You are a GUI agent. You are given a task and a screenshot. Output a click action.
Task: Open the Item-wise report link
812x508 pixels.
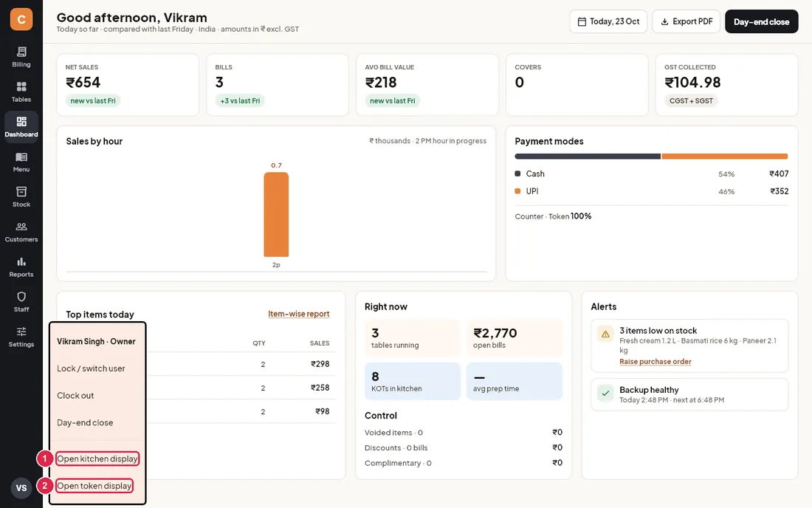[299, 314]
